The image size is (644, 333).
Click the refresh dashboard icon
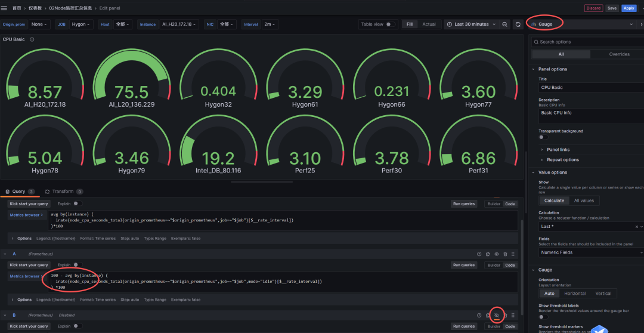click(518, 24)
